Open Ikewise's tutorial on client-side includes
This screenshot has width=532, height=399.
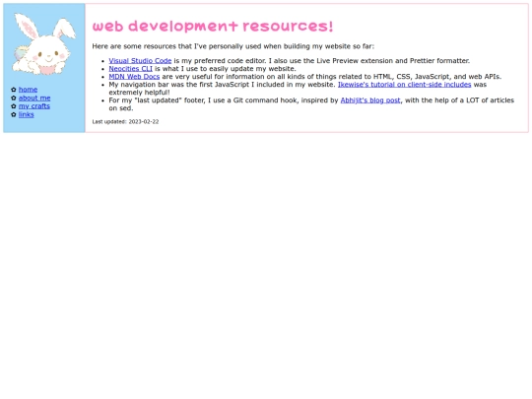tap(405, 85)
